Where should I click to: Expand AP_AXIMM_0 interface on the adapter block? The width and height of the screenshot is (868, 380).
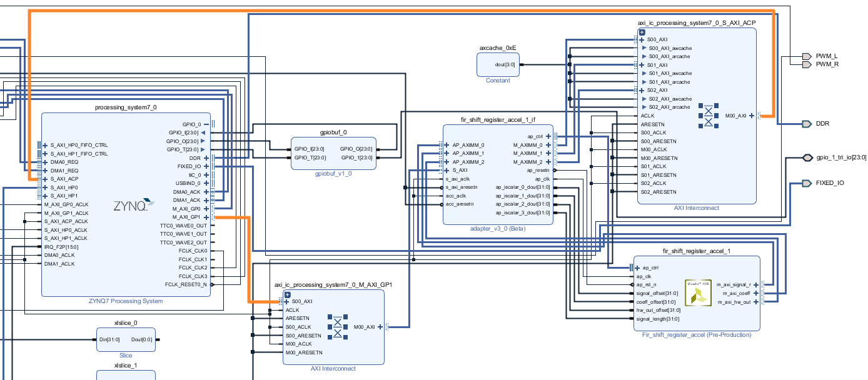pos(448,145)
